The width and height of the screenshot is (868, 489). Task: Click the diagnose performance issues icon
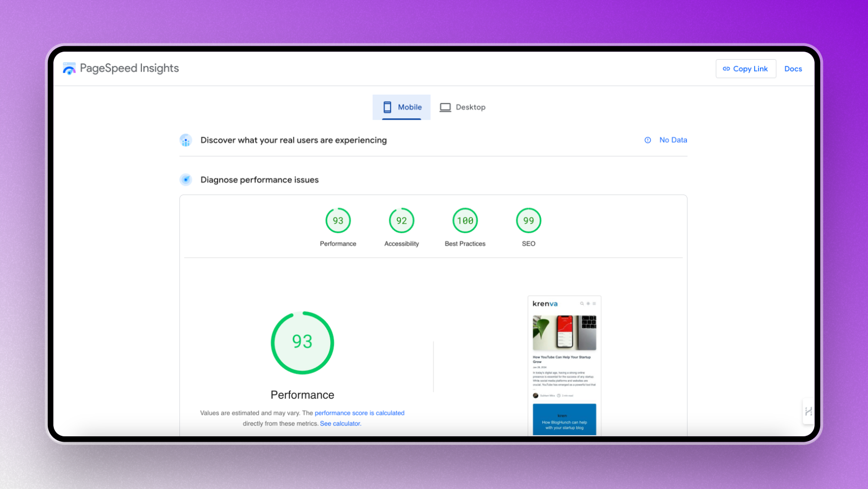(x=186, y=179)
